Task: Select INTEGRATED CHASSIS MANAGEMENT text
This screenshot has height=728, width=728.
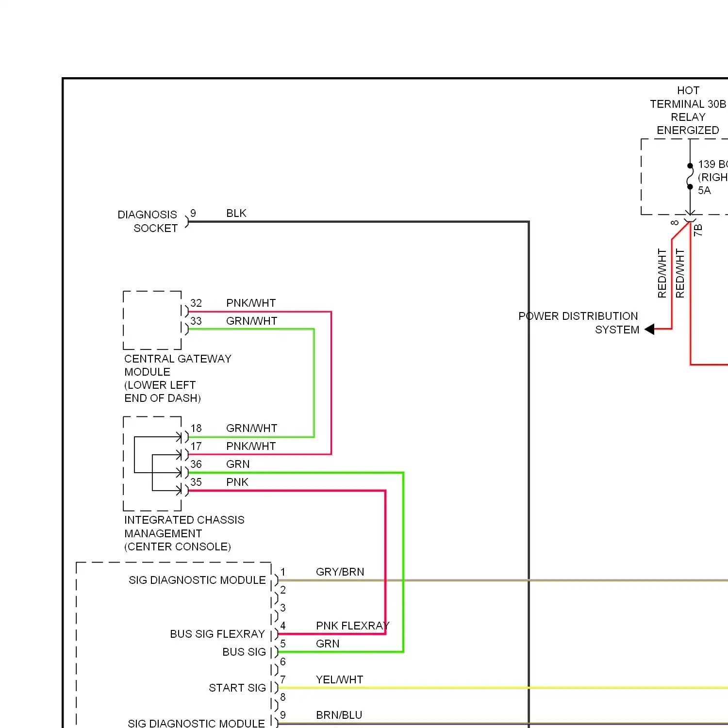Action: point(184,527)
